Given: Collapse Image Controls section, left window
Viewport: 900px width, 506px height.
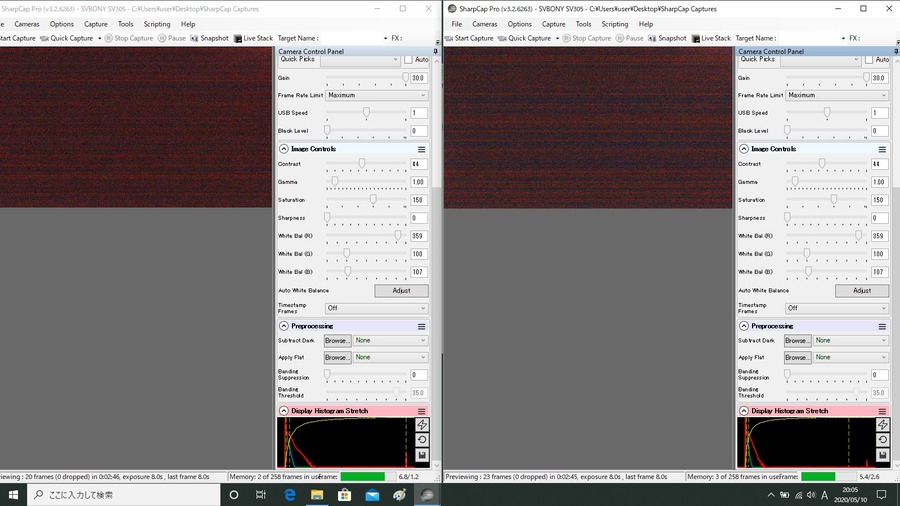Looking at the screenshot, I should click(284, 149).
